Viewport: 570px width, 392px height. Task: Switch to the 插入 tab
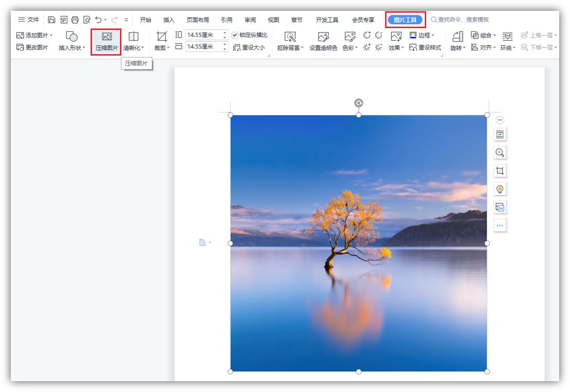169,20
